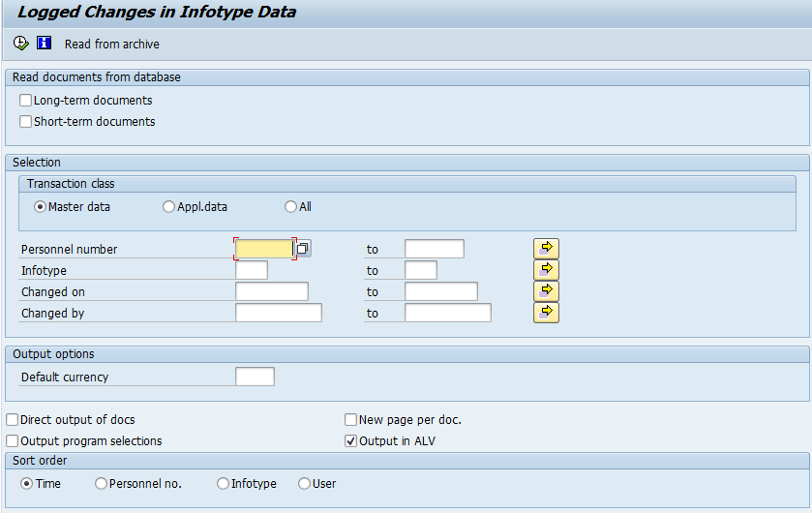Uncheck Output in ALV
The height and width of the screenshot is (513, 812).
pyautogui.click(x=351, y=441)
